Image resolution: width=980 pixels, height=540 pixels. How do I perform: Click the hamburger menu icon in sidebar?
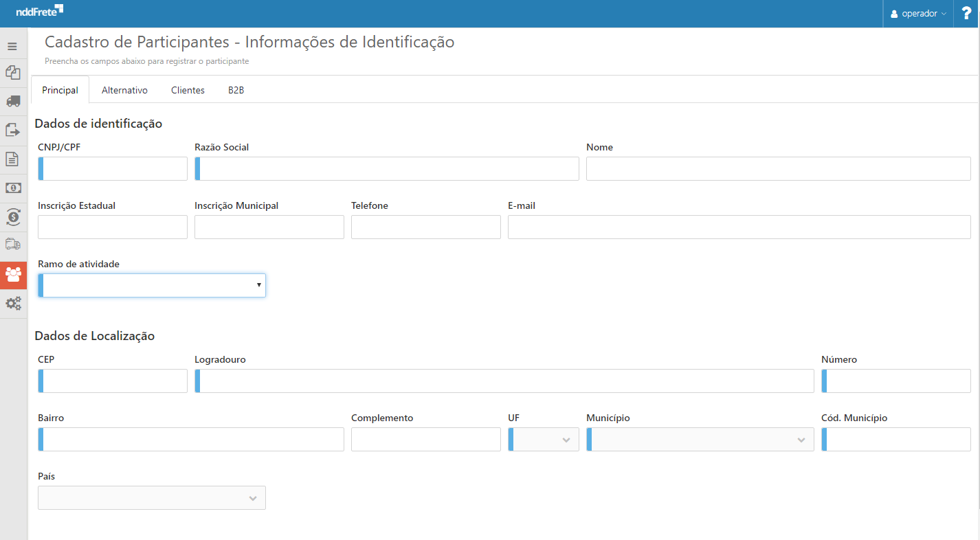[12, 47]
